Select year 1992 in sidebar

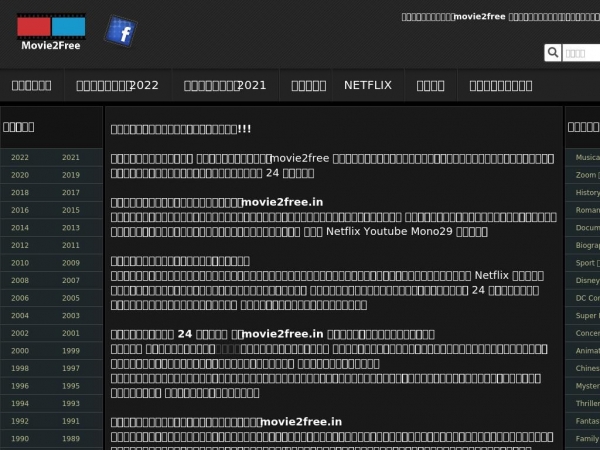[20, 421]
